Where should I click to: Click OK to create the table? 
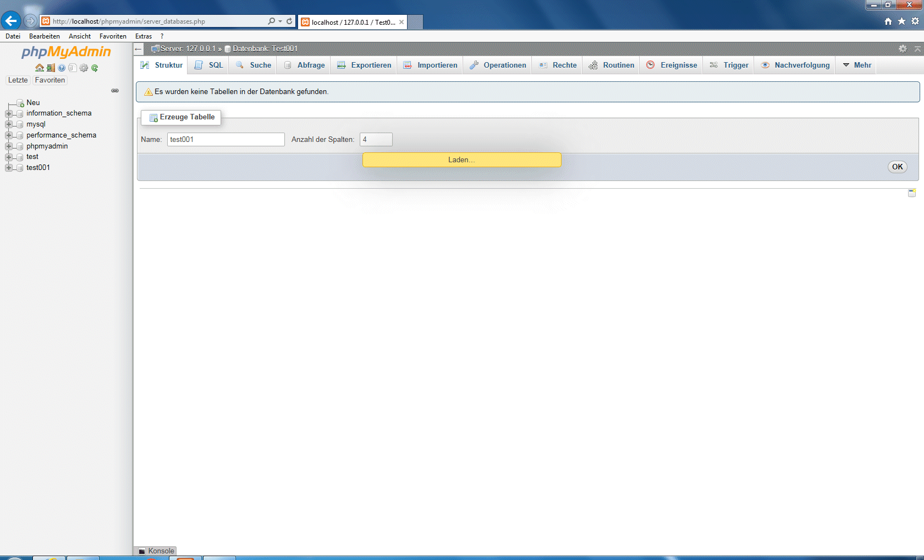tap(897, 167)
